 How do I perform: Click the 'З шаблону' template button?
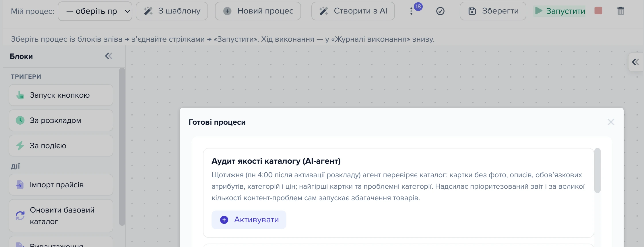coord(172,11)
